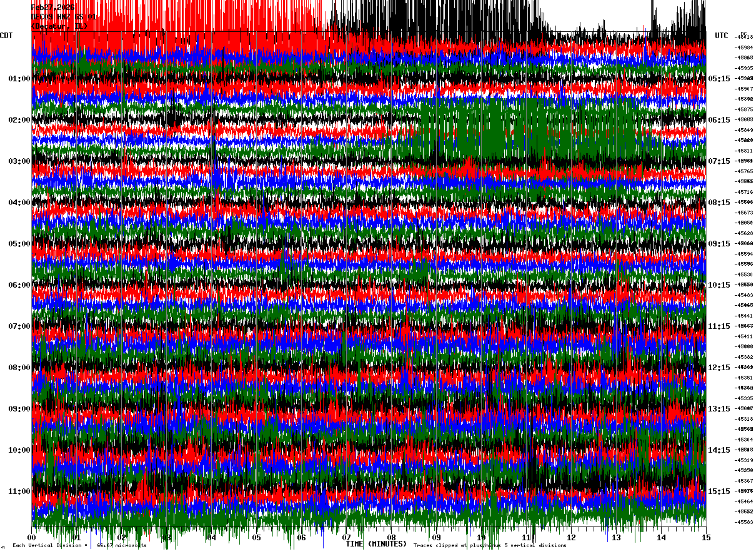Click the -45849 DC offset value

point(745,130)
